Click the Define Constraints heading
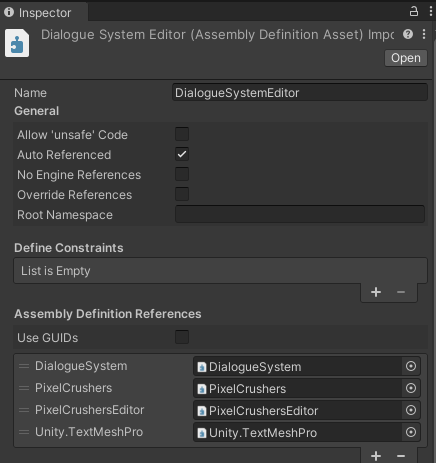The height and width of the screenshot is (463, 436). click(x=69, y=248)
